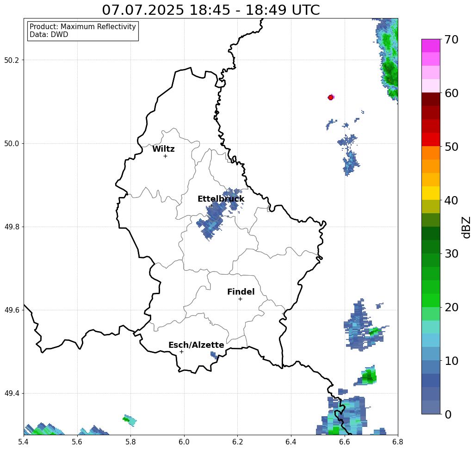Click the plus marker below Findel
This screenshot has width=476, height=450.
(240, 299)
